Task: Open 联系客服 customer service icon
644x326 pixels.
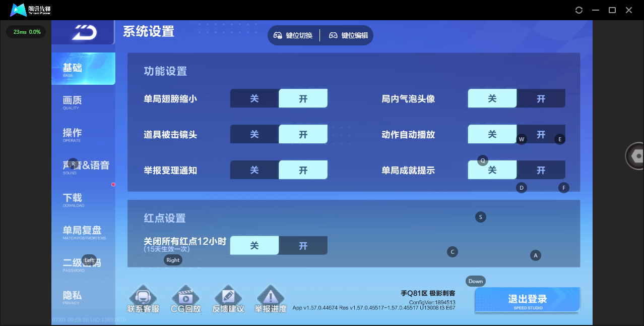Action: pos(143,300)
